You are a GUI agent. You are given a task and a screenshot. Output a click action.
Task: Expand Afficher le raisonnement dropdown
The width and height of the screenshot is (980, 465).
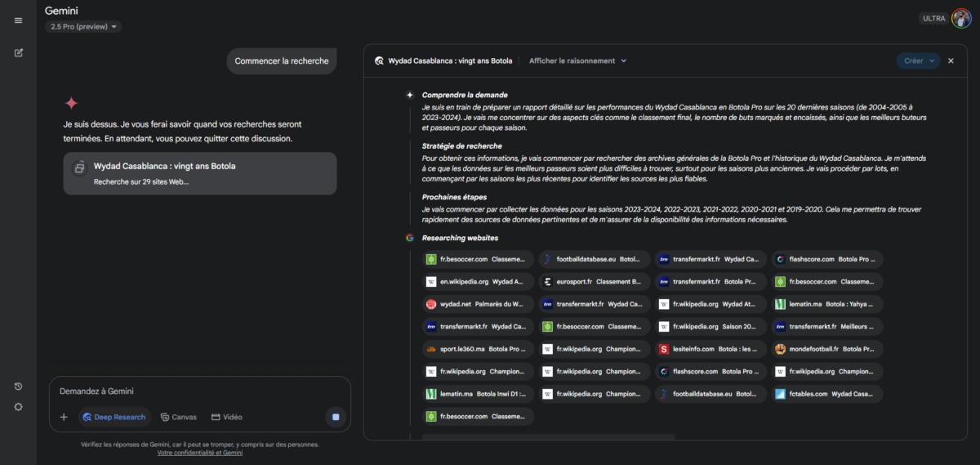pos(578,60)
